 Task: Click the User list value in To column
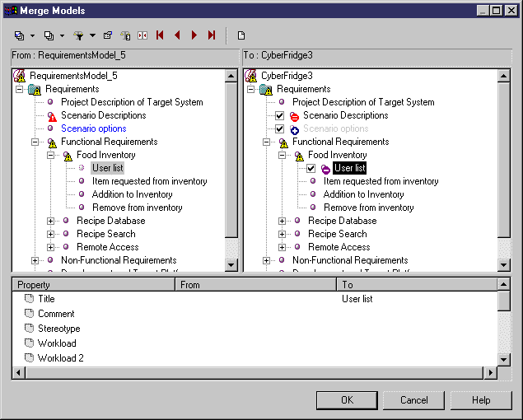[x=357, y=299]
